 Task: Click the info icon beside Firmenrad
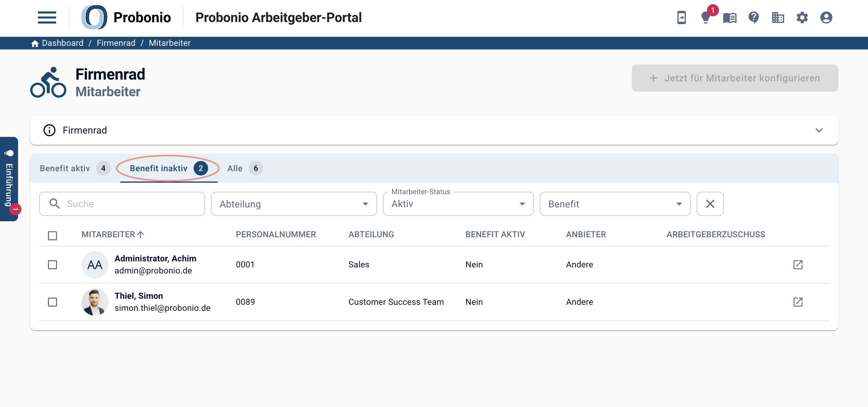coord(49,130)
